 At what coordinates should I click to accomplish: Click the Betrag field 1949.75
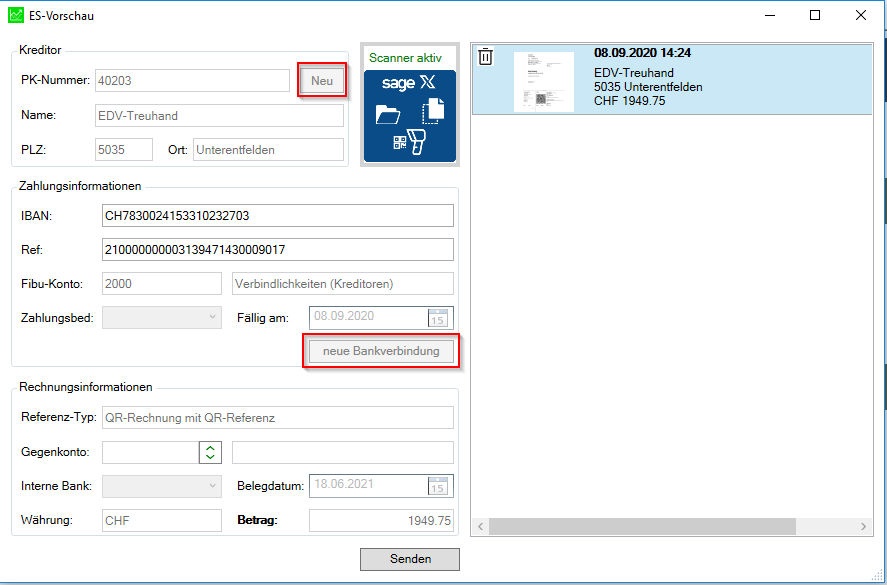click(x=381, y=521)
